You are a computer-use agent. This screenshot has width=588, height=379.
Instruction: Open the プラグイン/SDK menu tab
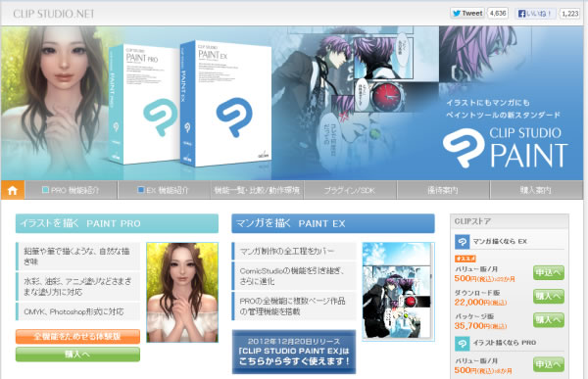(350, 190)
